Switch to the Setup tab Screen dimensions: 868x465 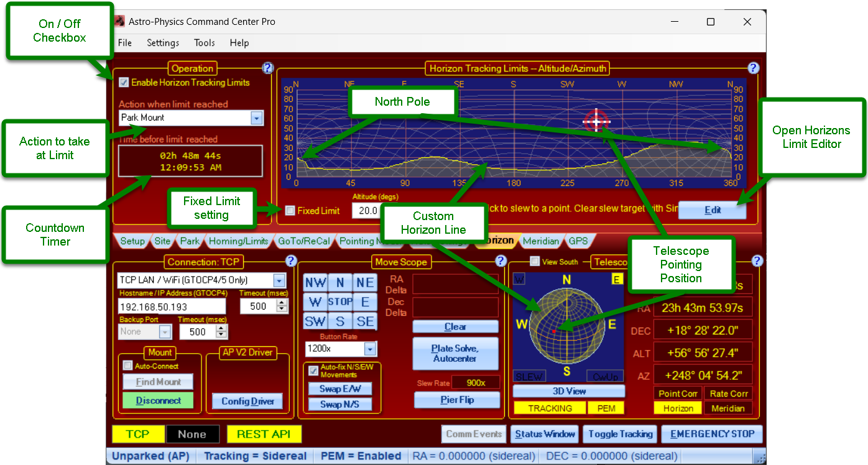(132, 241)
